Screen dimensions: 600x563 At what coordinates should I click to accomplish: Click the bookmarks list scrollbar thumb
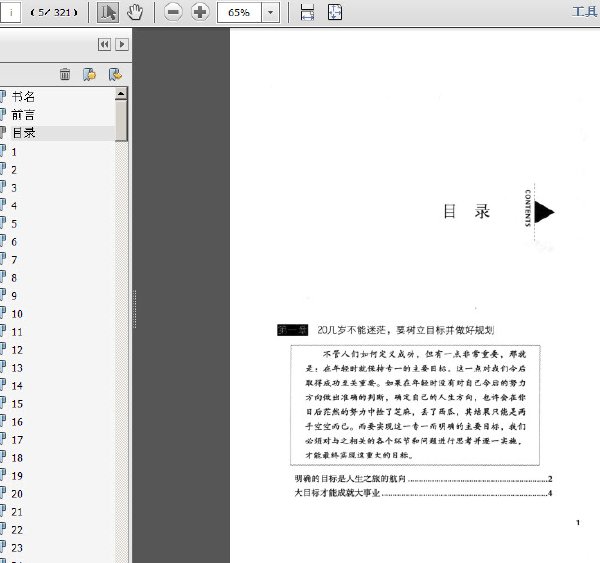(121, 121)
